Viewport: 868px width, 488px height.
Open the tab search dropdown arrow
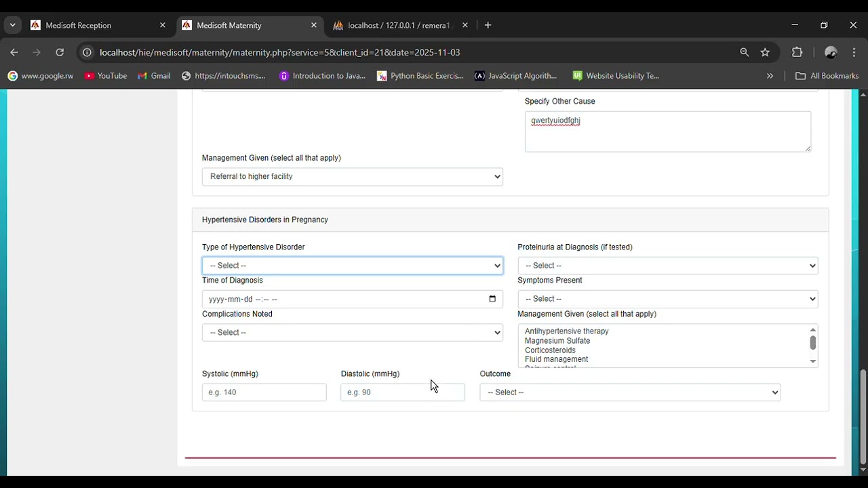12,25
